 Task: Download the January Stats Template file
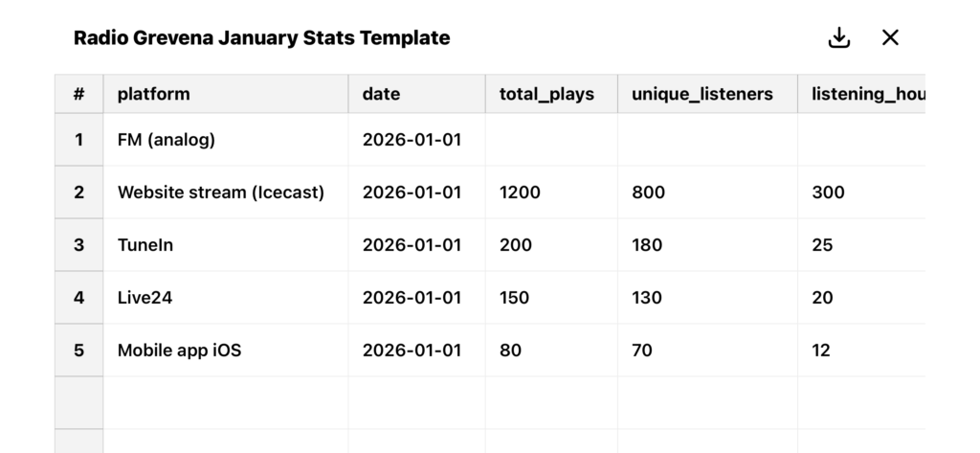pyautogui.click(x=838, y=37)
